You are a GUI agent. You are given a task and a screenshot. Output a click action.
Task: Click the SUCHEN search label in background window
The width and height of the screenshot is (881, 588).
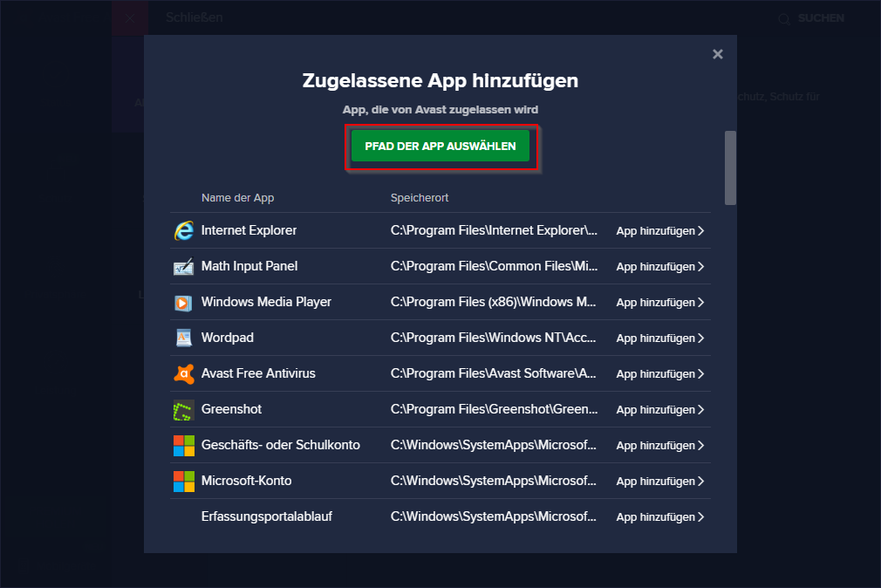click(821, 18)
